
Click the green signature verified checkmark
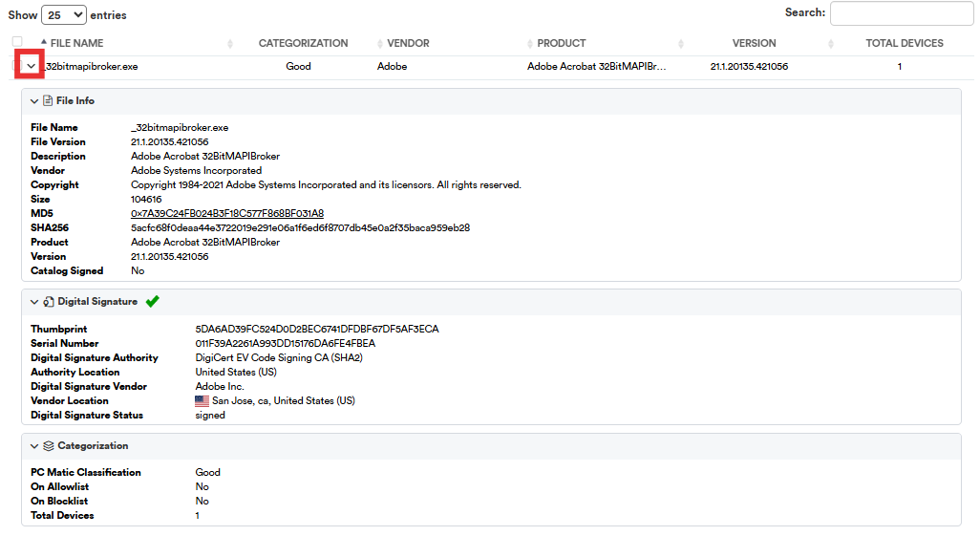click(153, 302)
